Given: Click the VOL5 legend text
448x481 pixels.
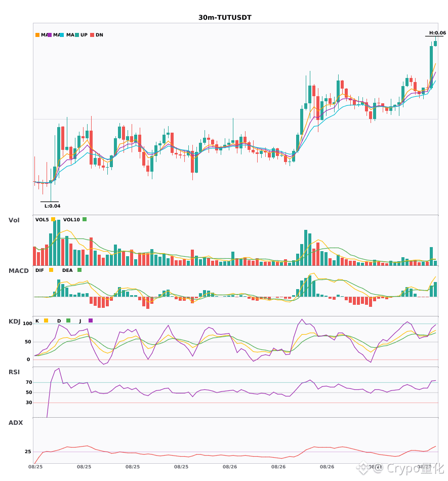Looking at the screenshot, I should point(42,220).
